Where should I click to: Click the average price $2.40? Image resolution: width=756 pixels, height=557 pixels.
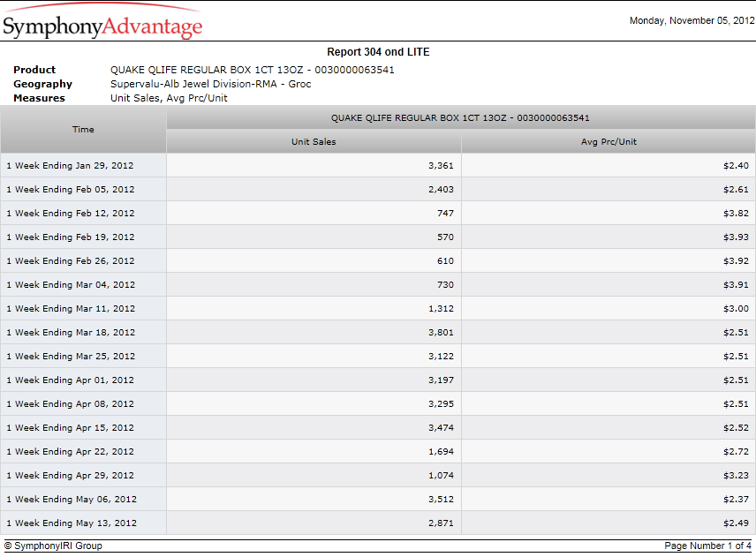pos(736,166)
